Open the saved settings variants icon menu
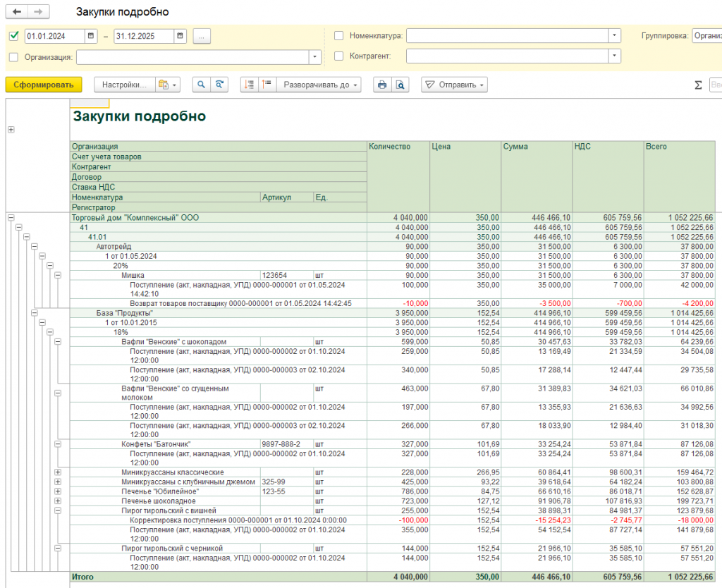The width and height of the screenshot is (722, 588). [x=168, y=85]
